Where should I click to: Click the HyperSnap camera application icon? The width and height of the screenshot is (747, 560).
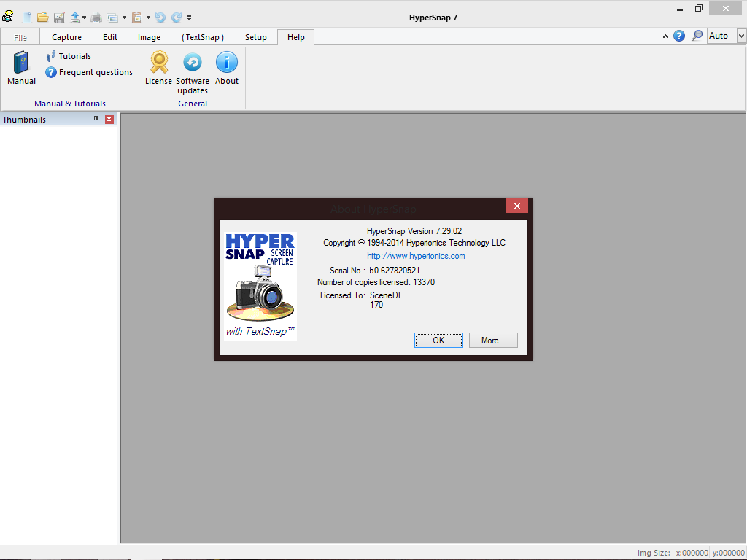[7, 17]
